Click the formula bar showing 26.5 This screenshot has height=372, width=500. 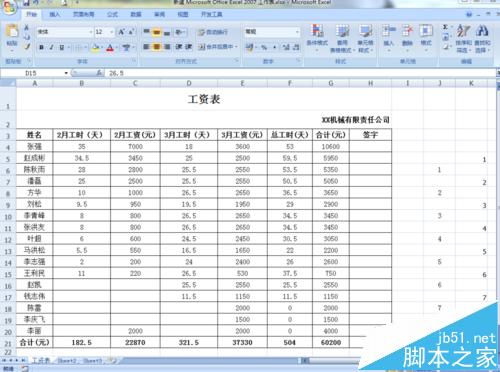(300, 73)
